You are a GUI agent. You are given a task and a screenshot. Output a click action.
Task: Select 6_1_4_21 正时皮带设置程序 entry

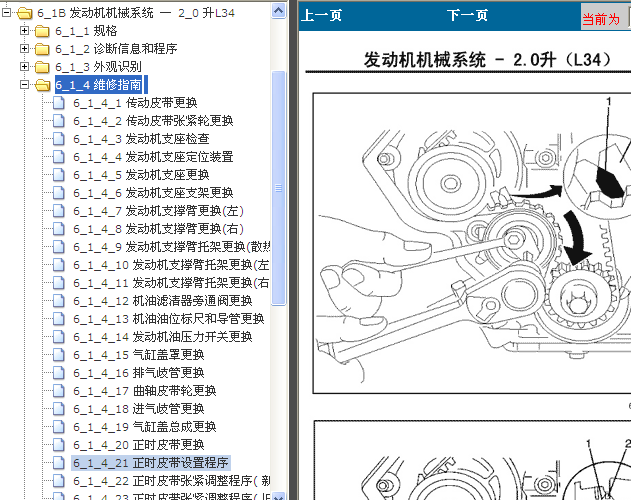(151, 463)
